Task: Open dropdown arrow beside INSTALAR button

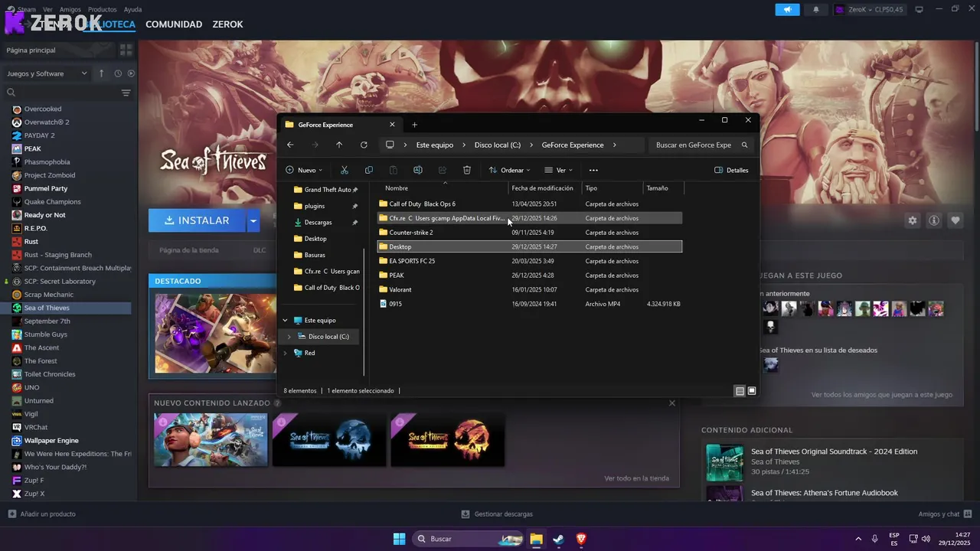Action: (253, 220)
